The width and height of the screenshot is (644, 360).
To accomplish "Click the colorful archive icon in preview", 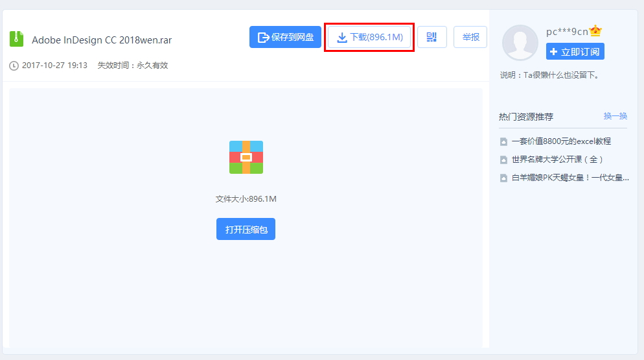I will [x=246, y=157].
